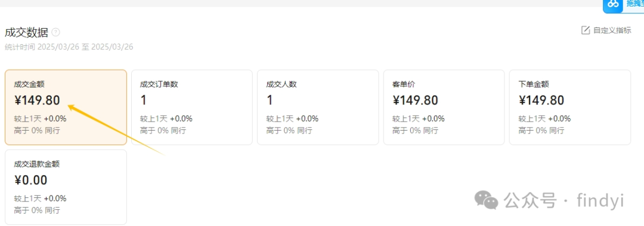Select the 成交订单数 metric card
The image size is (644, 226).
pos(192,107)
